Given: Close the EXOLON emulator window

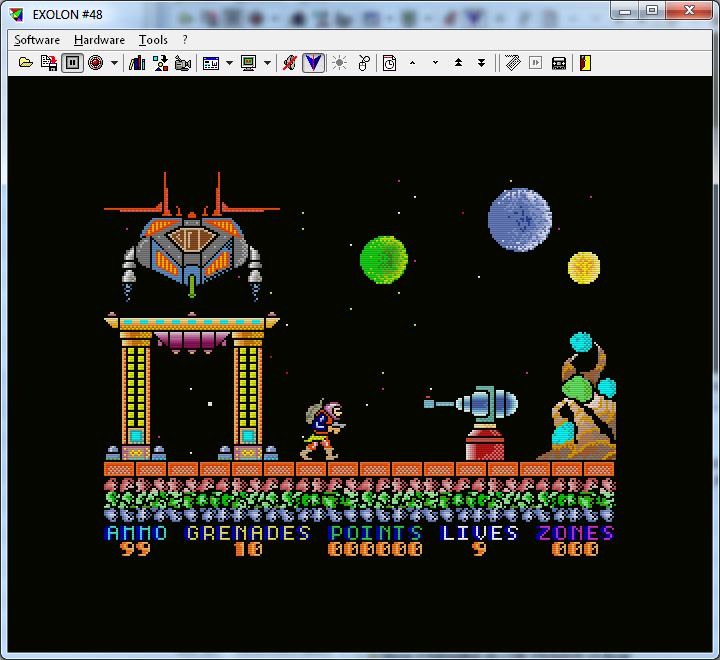Looking at the screenshot, I should tap(689, 10).
